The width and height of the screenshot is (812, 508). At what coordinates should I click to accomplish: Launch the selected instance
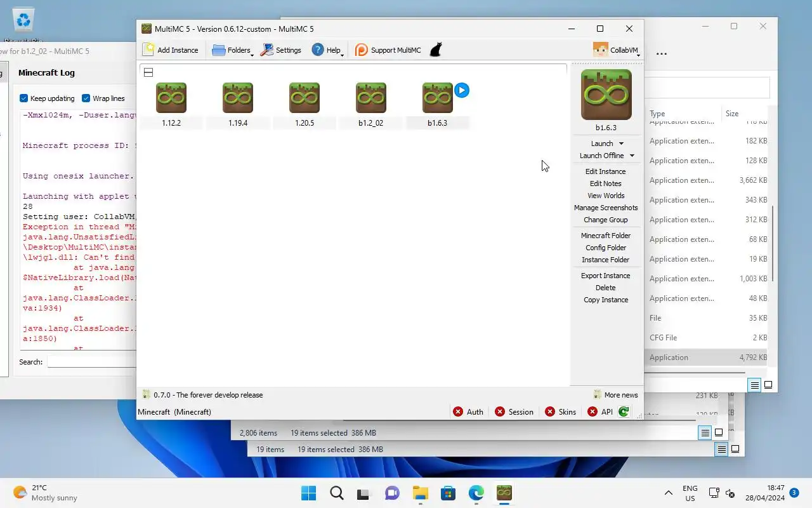[x=602, y=144]
